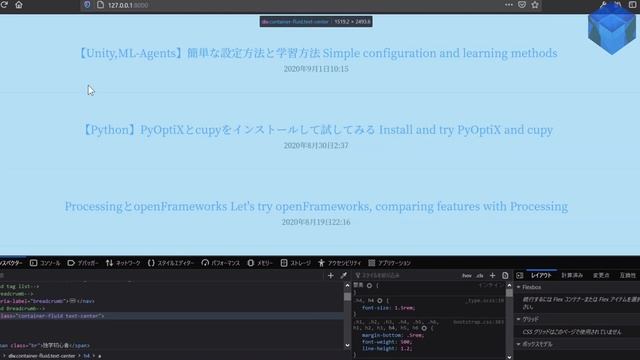
Task: Click the print media simulation page icon
Action: click(505, 276)
